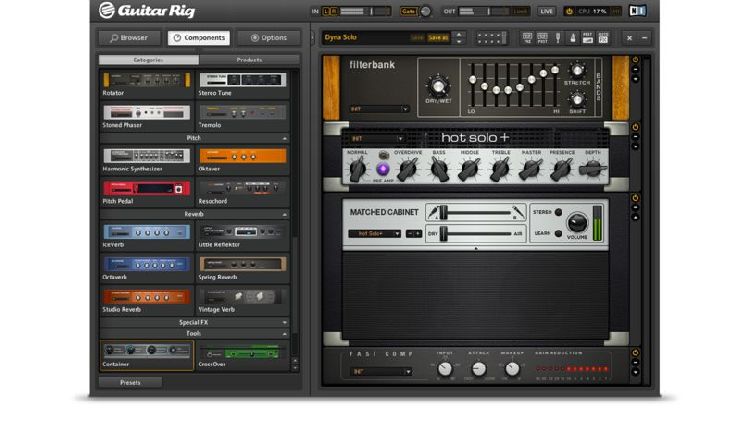The image size is (750, 426).
Task: Enable left input channel L
Action: (x=327, y=11)
